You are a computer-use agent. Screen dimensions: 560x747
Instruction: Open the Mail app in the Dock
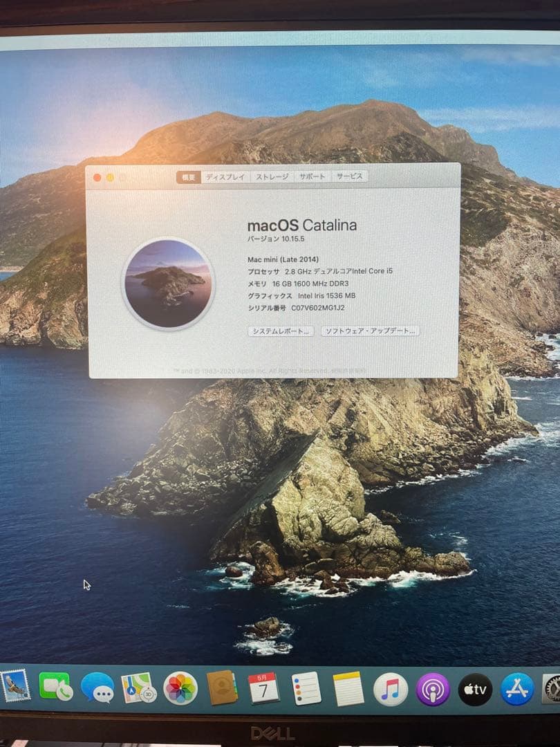[15, 685]
